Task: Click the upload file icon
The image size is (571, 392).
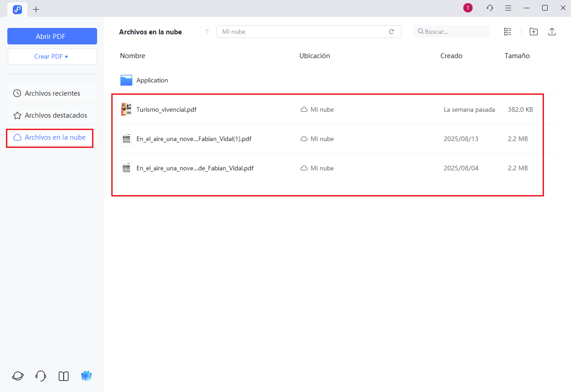Action: 552,32
